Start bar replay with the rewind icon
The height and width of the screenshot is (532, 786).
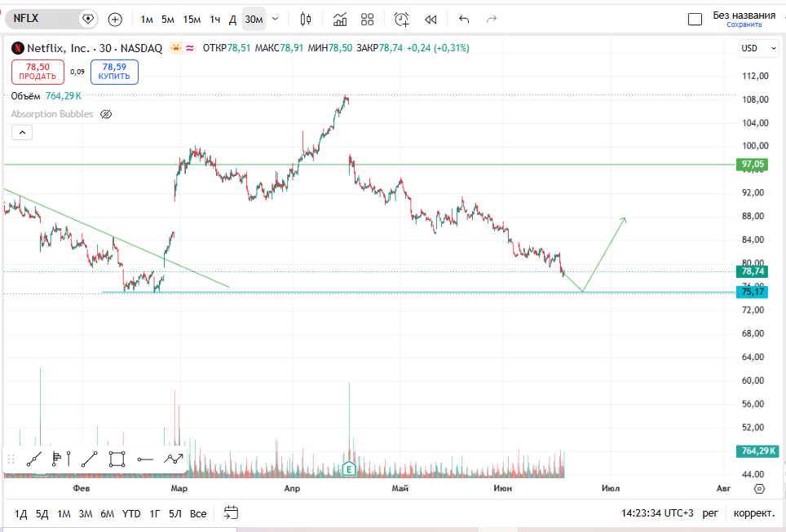pos(431,19)
